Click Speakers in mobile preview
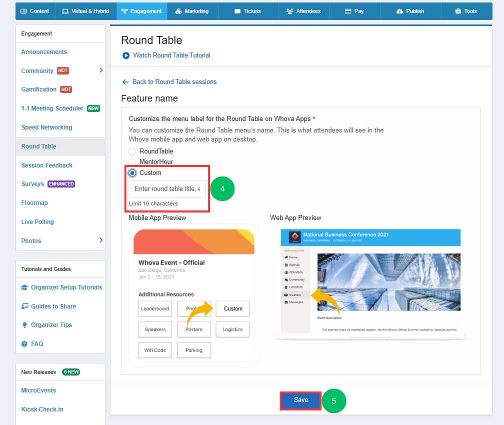The height and width of the screenshot is (425, 504). [x=155, y=329]
